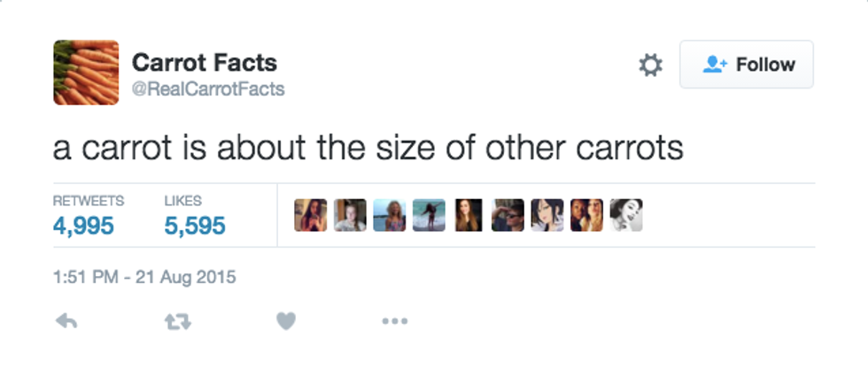This screenshot has width=868, height=376.
Task: Open the carrot profile picture
Action: 86,73
